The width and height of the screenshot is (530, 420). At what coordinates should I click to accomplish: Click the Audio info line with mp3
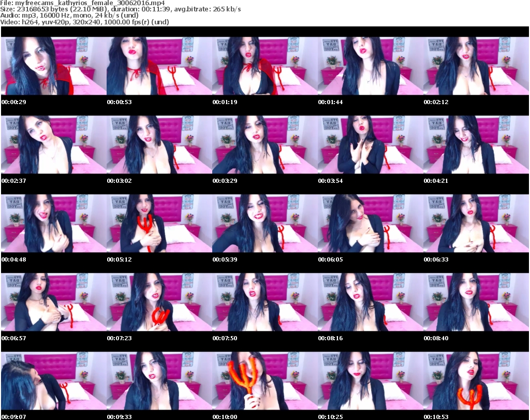tap(69, 16)
